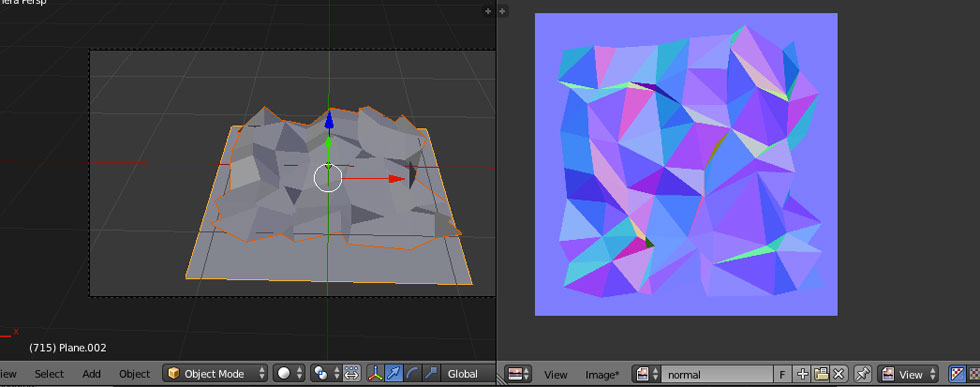
Task: Click the 3D viewport top-right split corner
Action: click(x=489, y=11)
